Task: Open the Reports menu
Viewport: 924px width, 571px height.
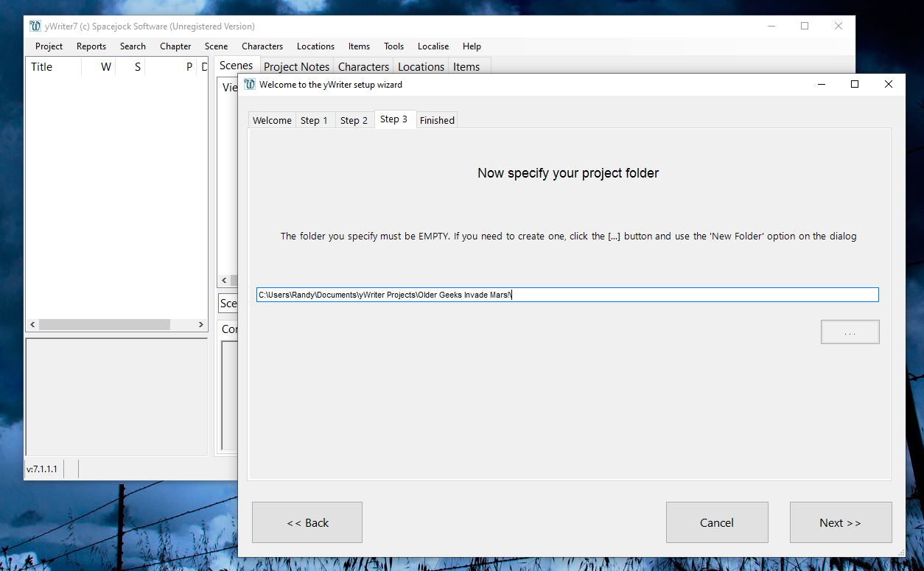Action: pyautogui.click(x=91, y=46)
